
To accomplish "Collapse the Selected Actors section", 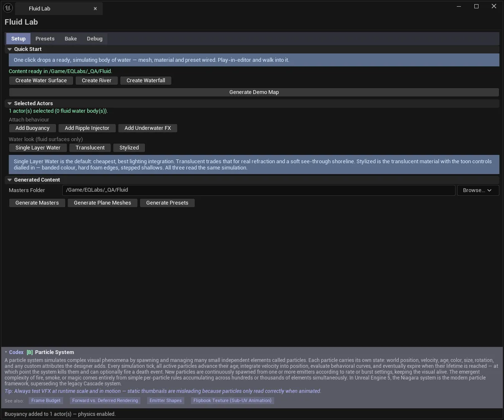I will (10, 104).
